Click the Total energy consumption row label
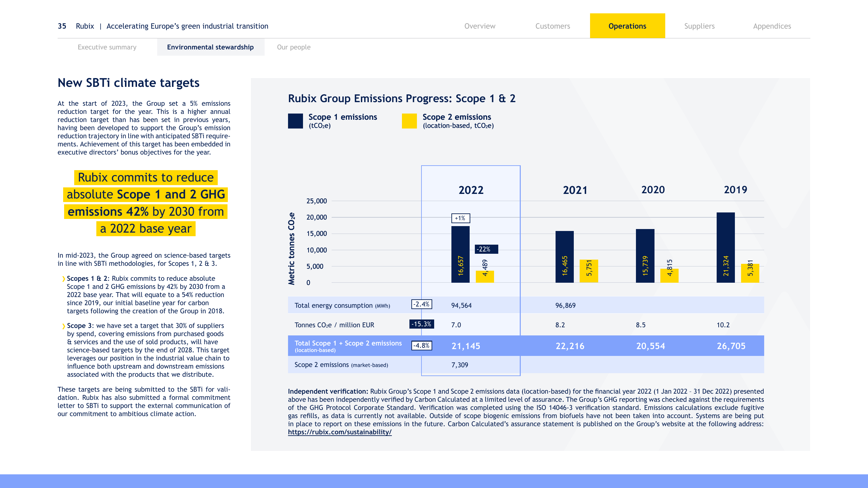The height and width of the screenshot is (488, 868). tap(342, 305)
